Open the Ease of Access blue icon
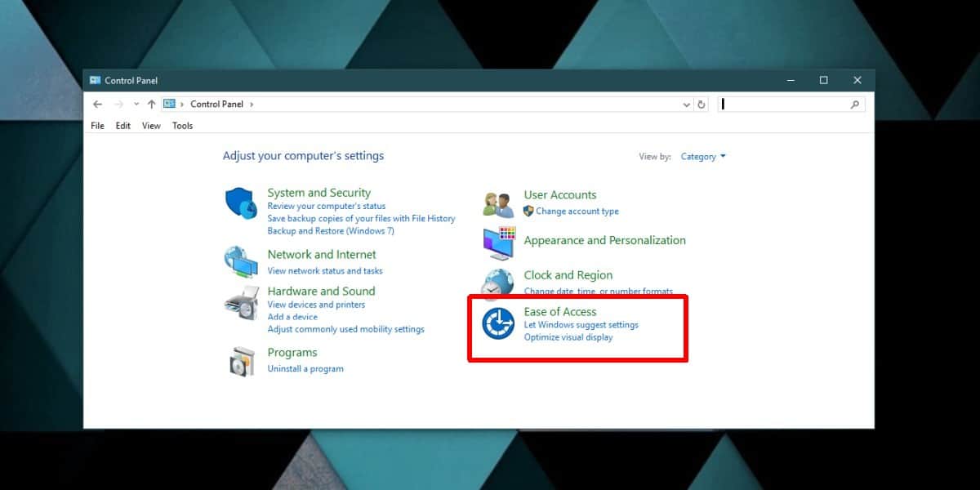The image size is (980, 490). pyautogui.click(x=498, y=324)
